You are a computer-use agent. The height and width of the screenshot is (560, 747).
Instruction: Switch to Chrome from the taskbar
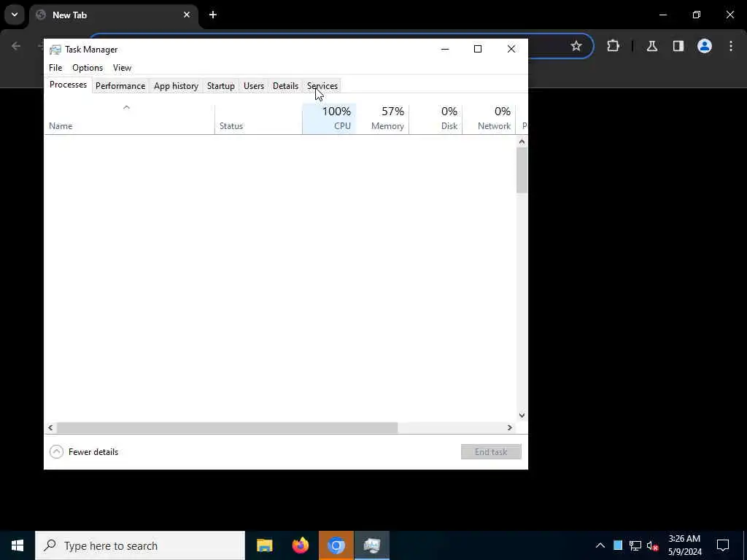coord(336,545)
